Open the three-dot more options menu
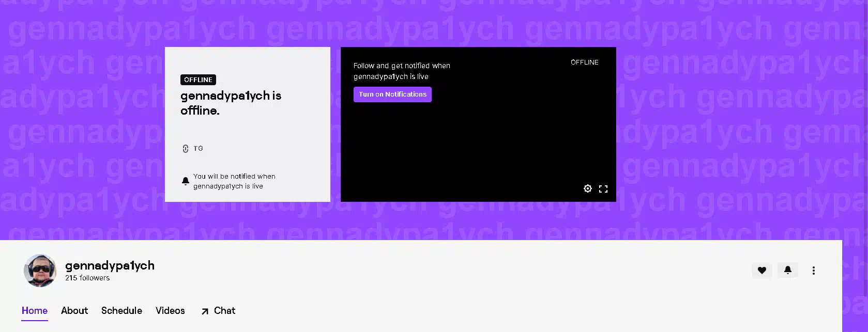Viewport: 868px width, 332px height. pos(814,271)
